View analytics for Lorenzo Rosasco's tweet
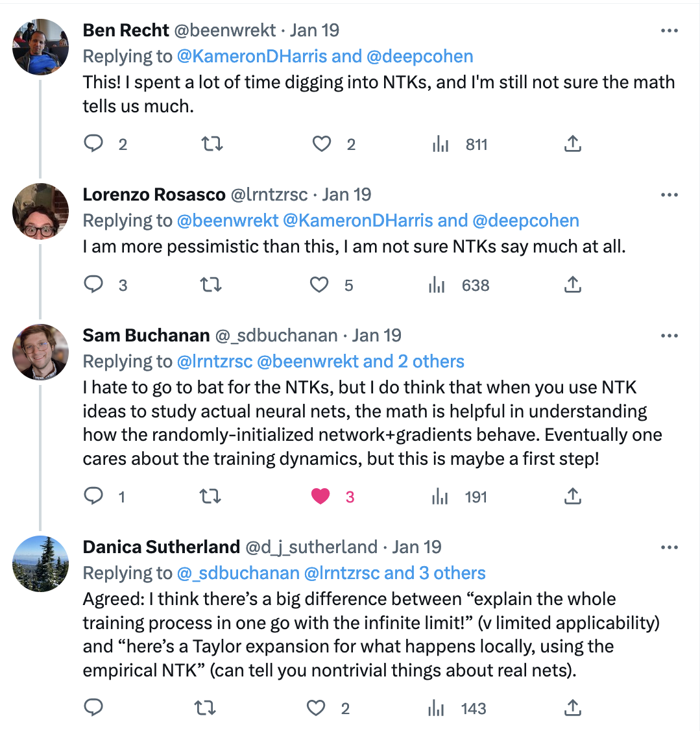Screen dimensions: 700x731 point(437,285)
